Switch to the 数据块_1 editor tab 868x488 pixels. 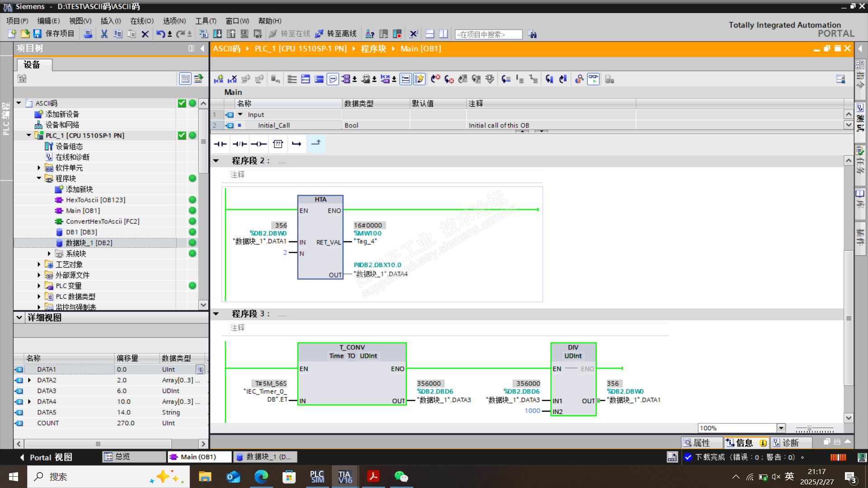(x=265, y=457)
